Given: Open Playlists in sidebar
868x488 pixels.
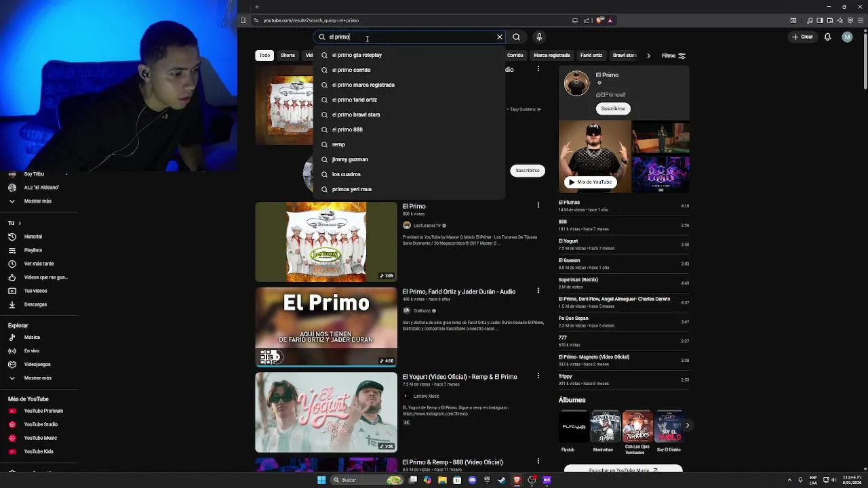Looking at the screenshot, I should pyautogui.click(x=33, y=250).
